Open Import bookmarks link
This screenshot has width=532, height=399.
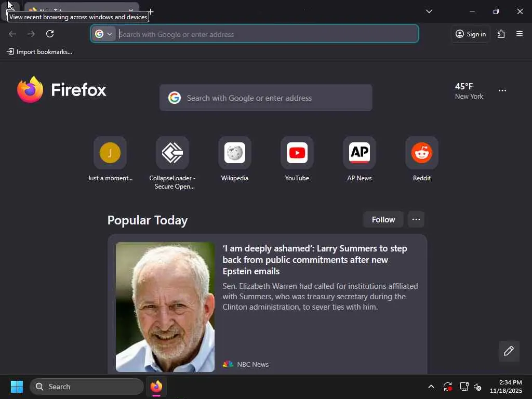(39, 51)
